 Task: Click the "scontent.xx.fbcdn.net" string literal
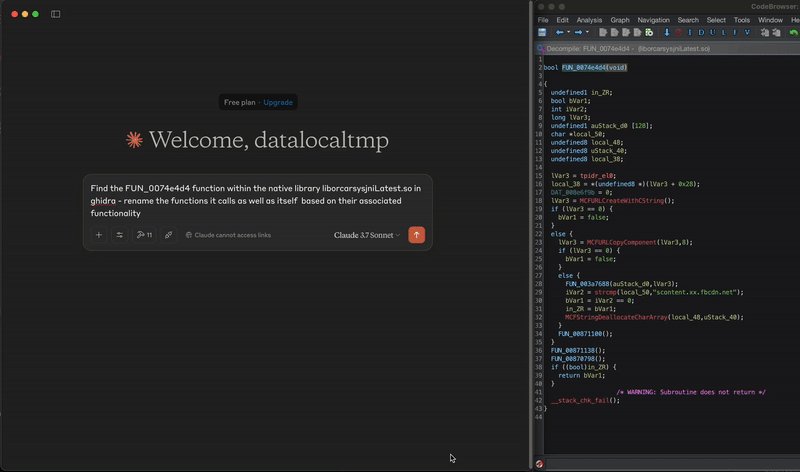[694, 292]
